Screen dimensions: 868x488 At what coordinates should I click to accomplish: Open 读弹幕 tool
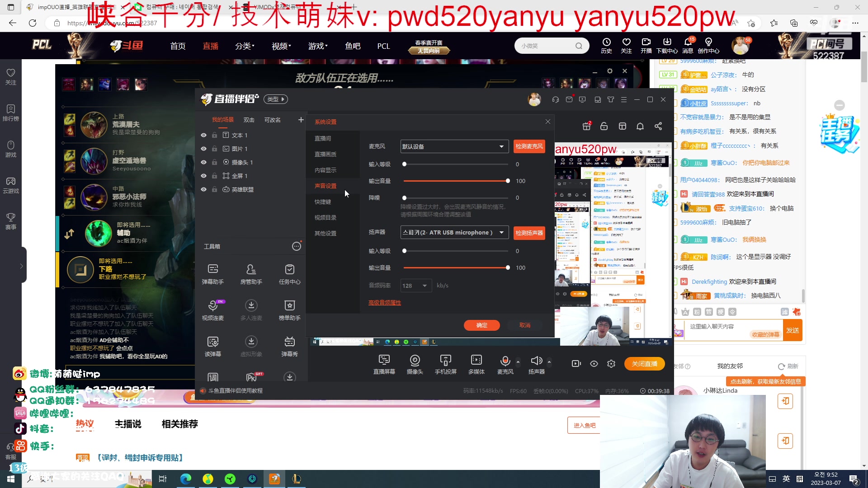[212, 346]
